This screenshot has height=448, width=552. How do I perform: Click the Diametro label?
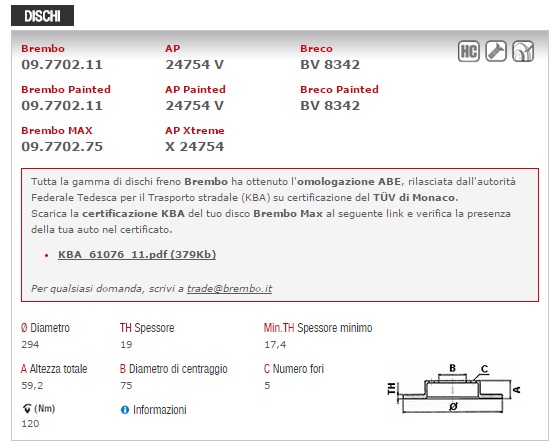point(50,328)
